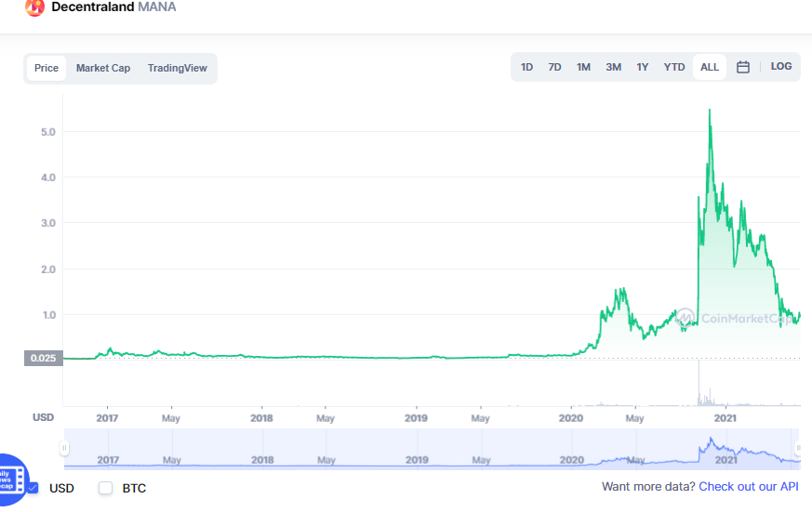Click the 5.0 y-axis label
The image size is (812, 512).
[48, 132]
